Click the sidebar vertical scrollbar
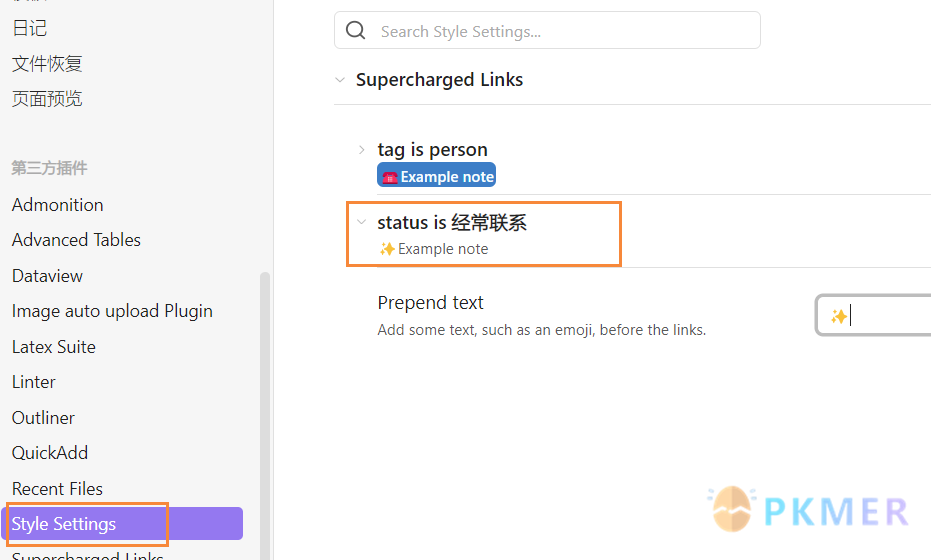 (265, 416)
